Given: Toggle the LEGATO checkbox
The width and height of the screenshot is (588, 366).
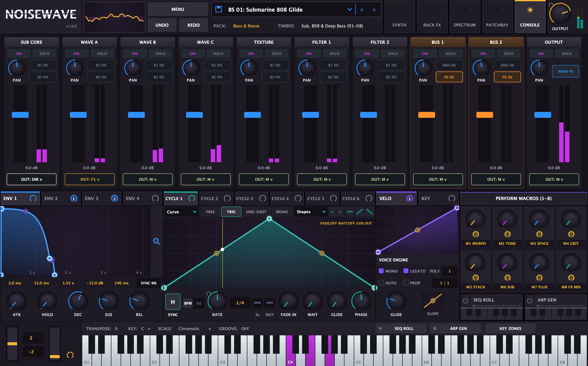Looking at the screenshot, I should pyautogui.click(x=406, y=271).
